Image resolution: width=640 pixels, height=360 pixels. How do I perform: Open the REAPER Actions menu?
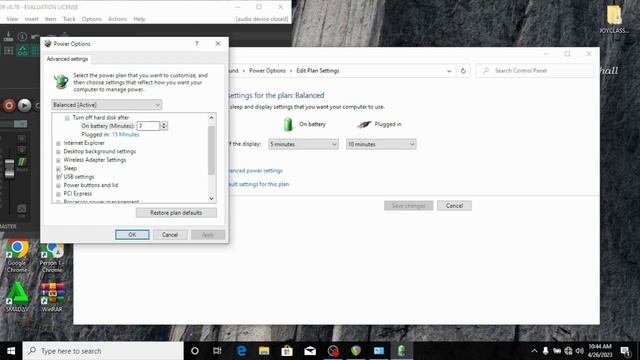coord(118,19)
